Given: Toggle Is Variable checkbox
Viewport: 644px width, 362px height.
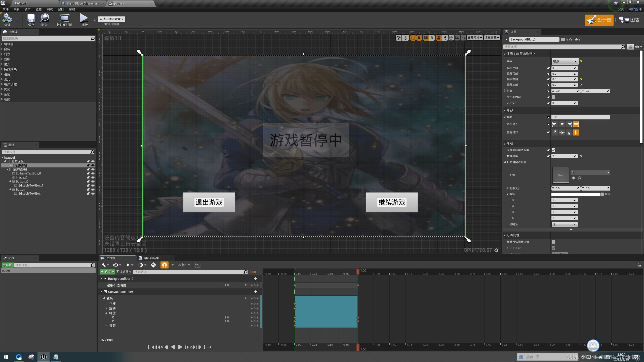Looking at the screenshot, I should coord(563,39).
